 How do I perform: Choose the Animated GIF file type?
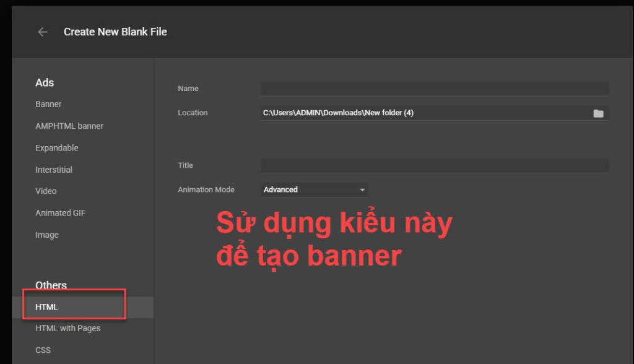point(60,213)
